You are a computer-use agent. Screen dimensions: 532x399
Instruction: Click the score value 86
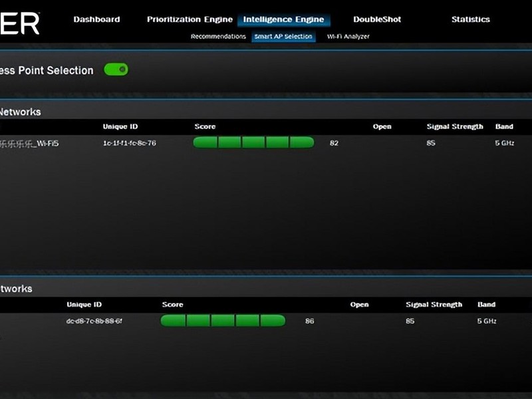coord(309,321)
